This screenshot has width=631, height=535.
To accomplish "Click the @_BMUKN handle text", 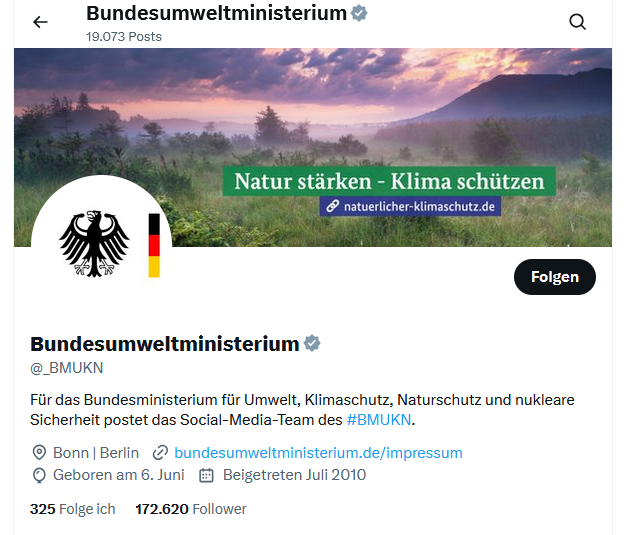I will coord(67,368).
